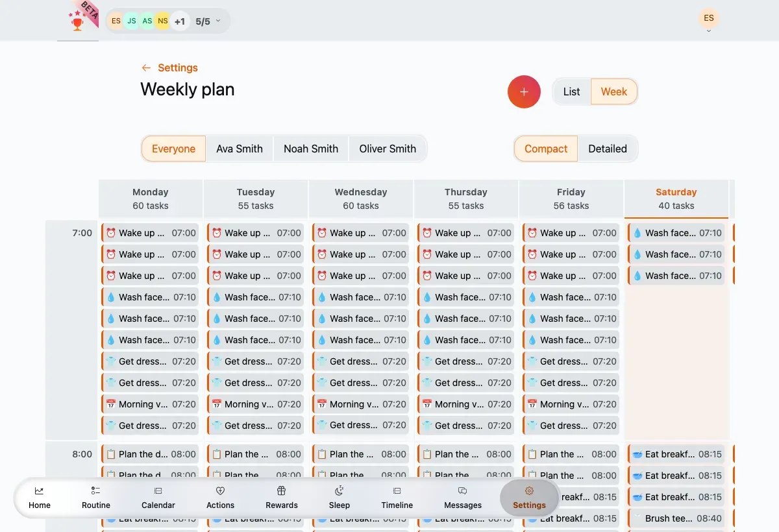
Task: Open Wednesday's Morning v... 07:20 task
Action: click(360, 404)
